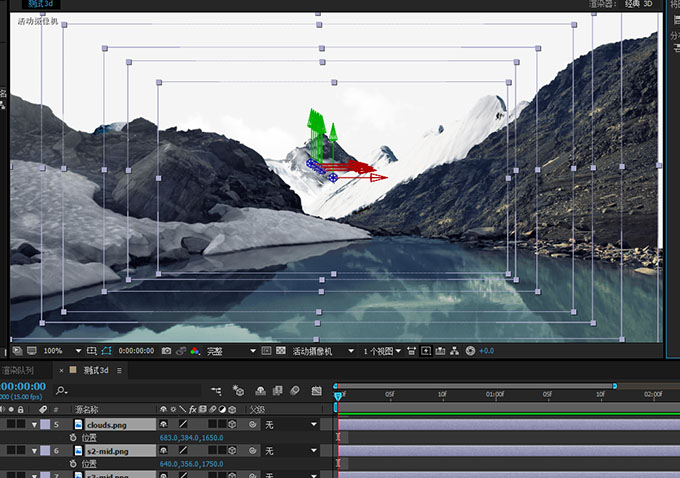Toggle shy switch for clouds.png layer
The width and height of the screenshot is (680, 478).
[x=163, y=425]
